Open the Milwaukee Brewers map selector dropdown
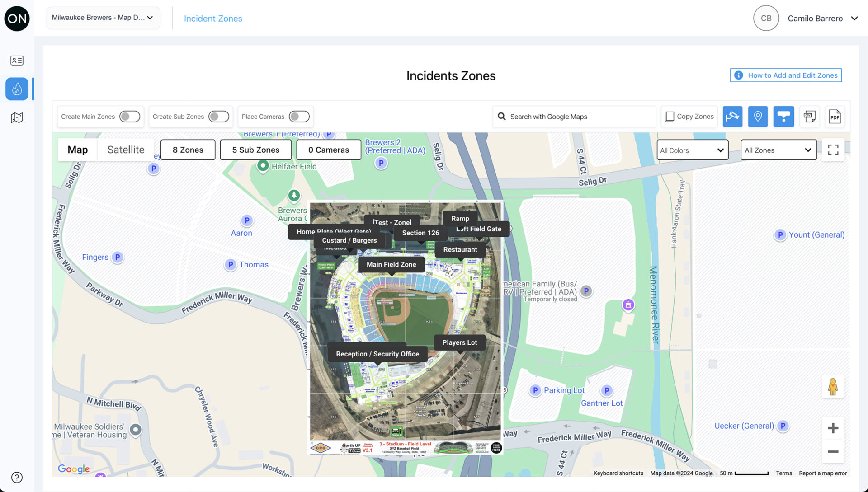 103,18
